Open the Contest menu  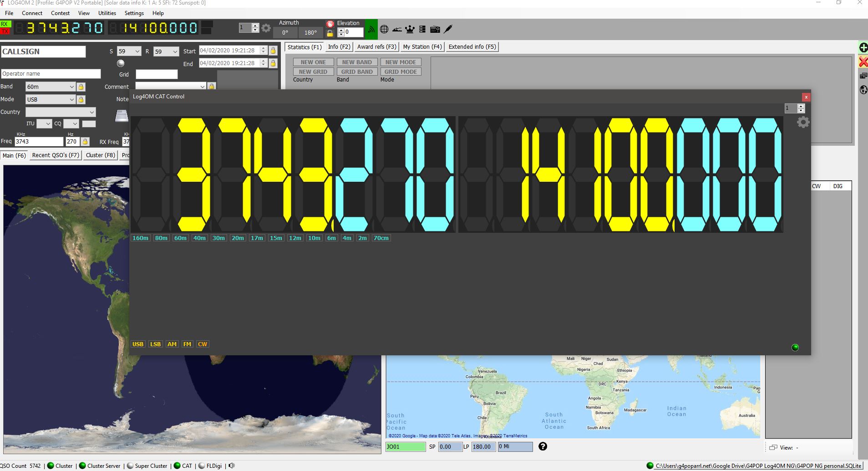(x=60, y=13)
